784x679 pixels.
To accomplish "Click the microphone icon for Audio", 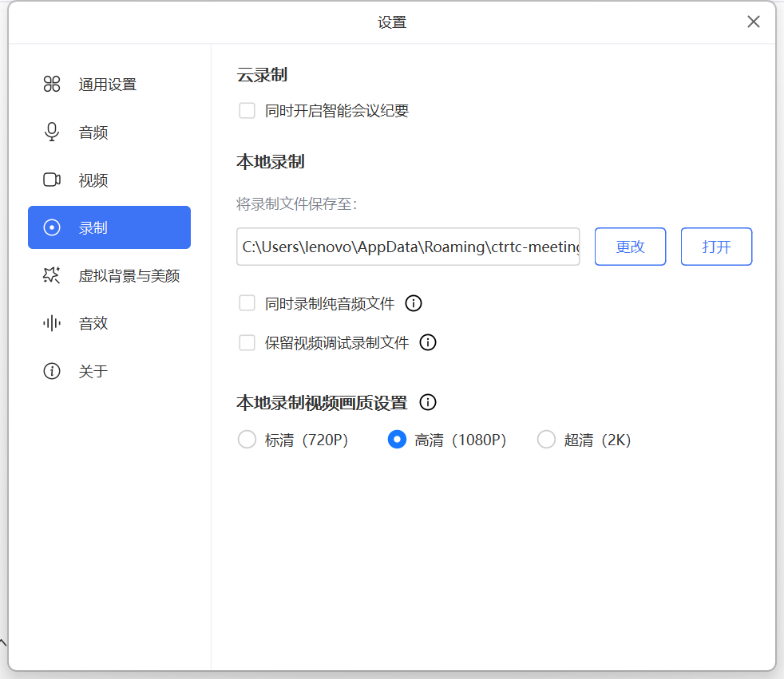I will click(52, 132).
